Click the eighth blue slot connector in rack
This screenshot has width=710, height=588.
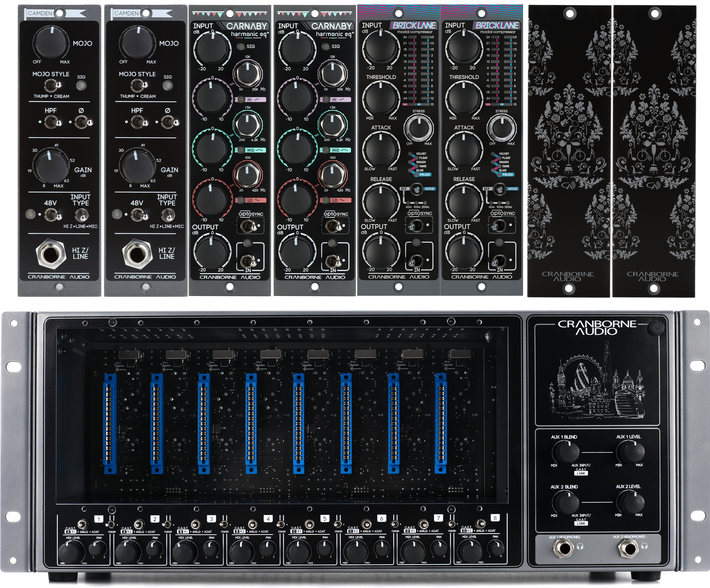(441, 423)
